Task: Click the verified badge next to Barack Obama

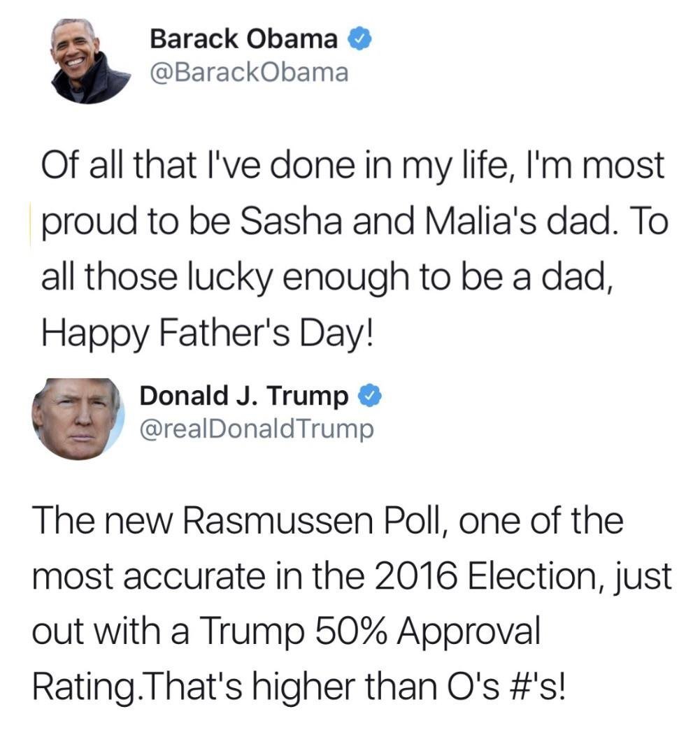Action: tap(358, 40)
